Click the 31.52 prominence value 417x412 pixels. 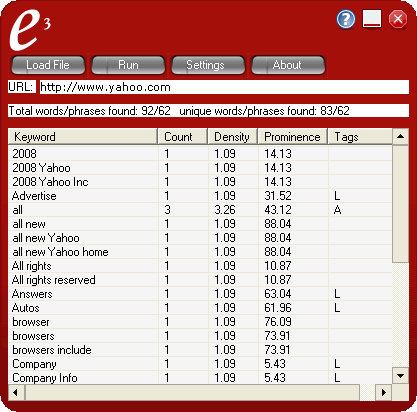coord(278,196)
